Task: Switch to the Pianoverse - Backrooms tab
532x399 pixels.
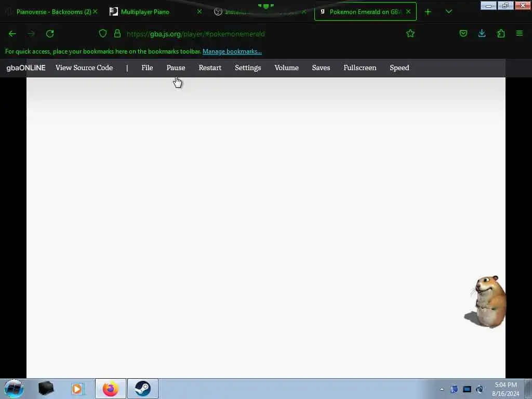Action: tap(51, 12)
